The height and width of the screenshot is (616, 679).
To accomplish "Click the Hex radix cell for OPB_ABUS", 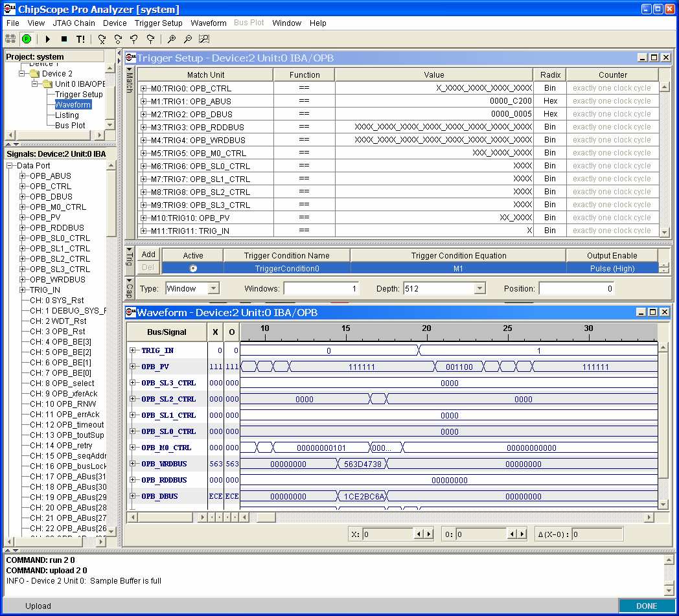I will click(x=550, y=101).
